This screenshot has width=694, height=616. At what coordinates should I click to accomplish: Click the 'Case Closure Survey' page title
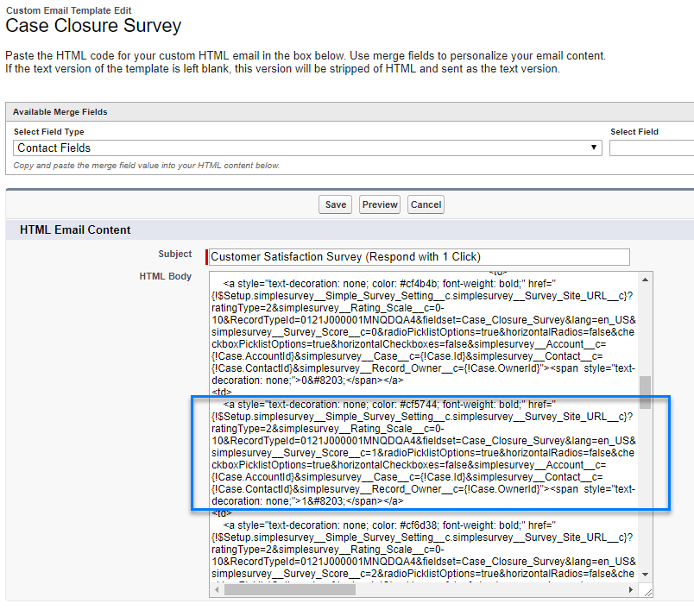pyautogui.click(x=93, y=26)
